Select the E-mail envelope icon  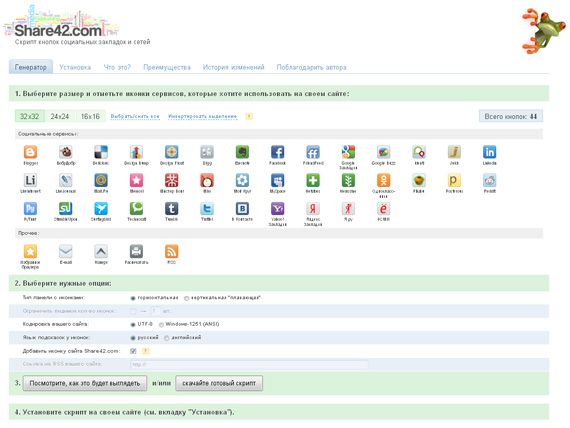[x=65, y=251]
